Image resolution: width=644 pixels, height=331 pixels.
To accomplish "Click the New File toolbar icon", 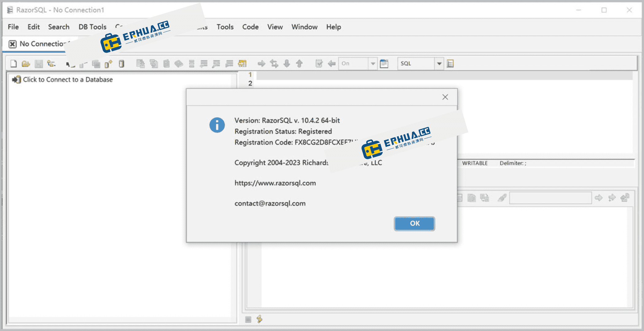I will (x=13, y=64).
